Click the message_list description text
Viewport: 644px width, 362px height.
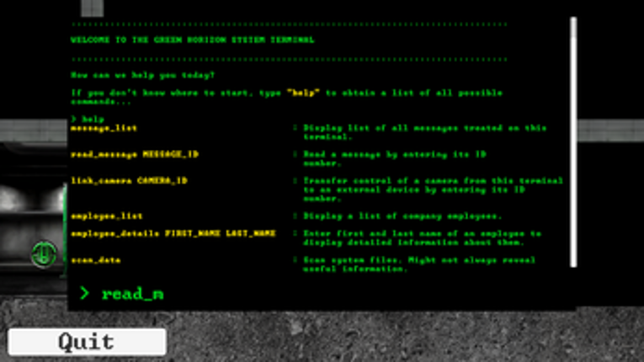point(424,132)
